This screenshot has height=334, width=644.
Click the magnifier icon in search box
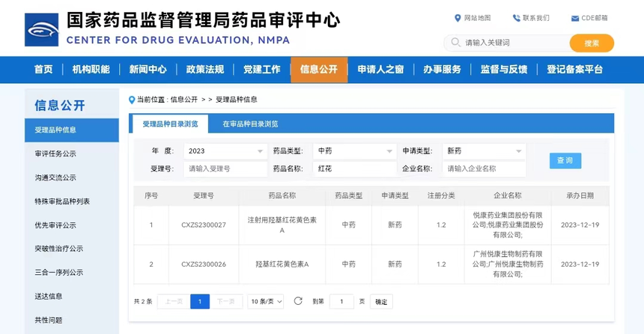[455, 43]
